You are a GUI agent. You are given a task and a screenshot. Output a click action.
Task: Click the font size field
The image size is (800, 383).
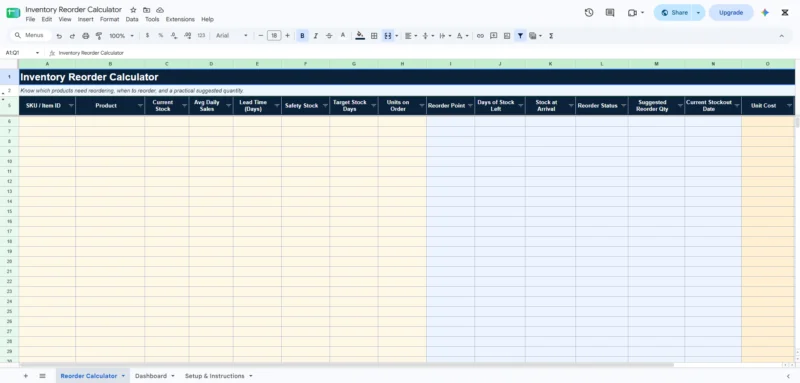[x=274, y=36]
